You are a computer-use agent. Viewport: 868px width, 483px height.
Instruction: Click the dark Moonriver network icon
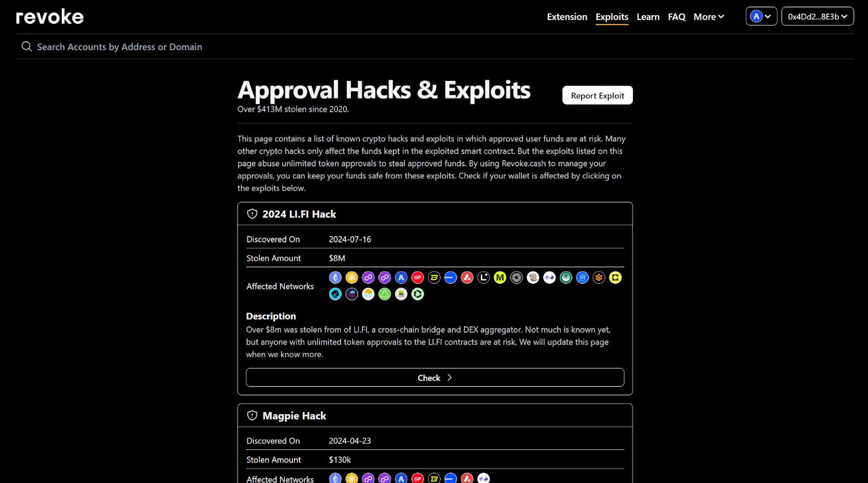pyautogui.click(x=352, y=294)
